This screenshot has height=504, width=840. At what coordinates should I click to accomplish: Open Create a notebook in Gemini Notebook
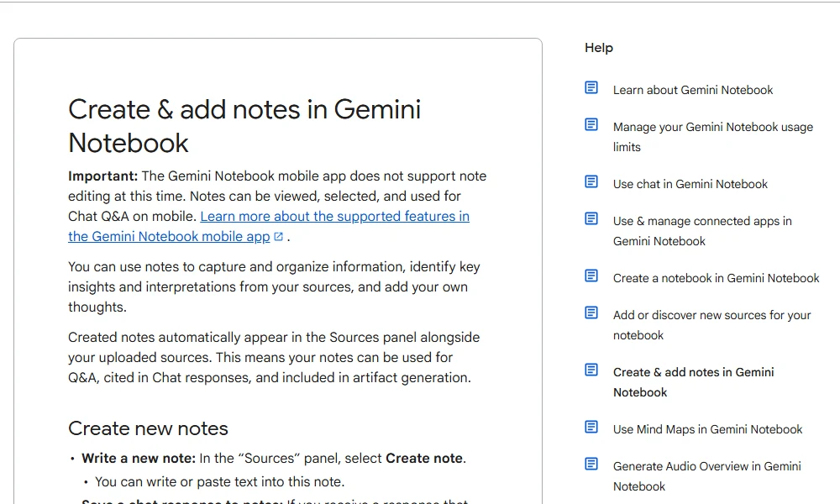tap(717, 279)
